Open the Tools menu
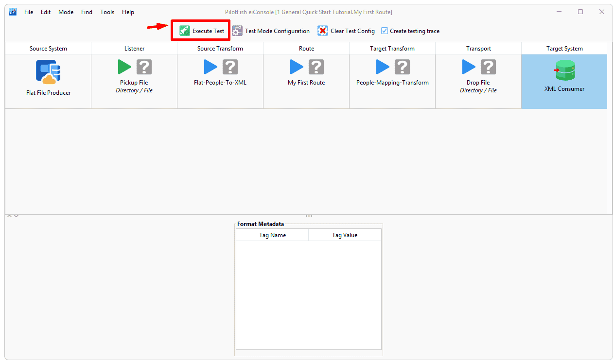Image resolution: width=614 pixels, height=364 pixels. click(x=107, y=12)
